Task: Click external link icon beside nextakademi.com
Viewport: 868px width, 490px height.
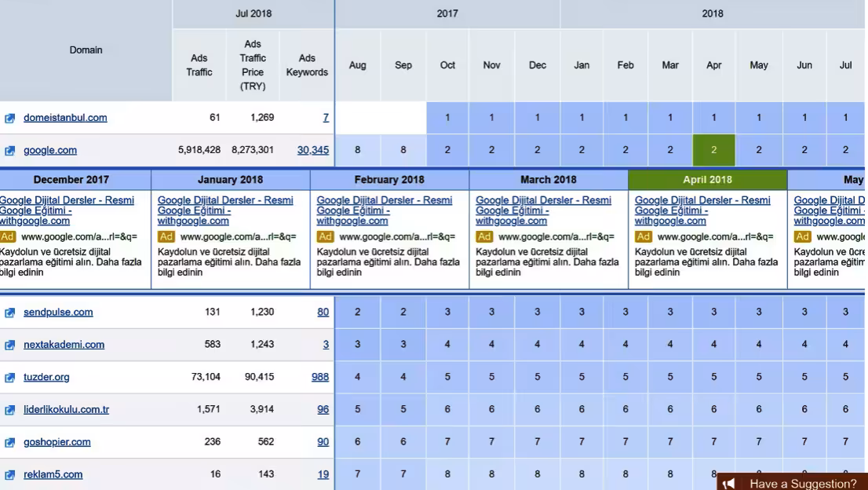Action: click(10, 345)
